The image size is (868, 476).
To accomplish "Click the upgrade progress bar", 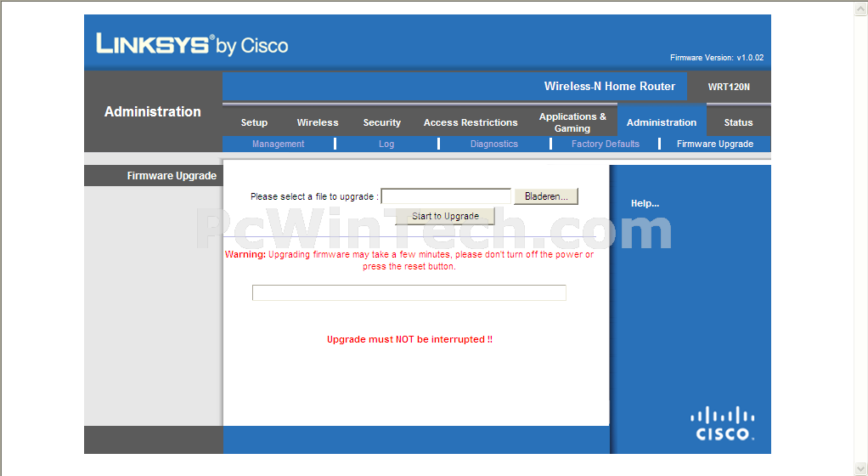I will (x=409, y=292).
